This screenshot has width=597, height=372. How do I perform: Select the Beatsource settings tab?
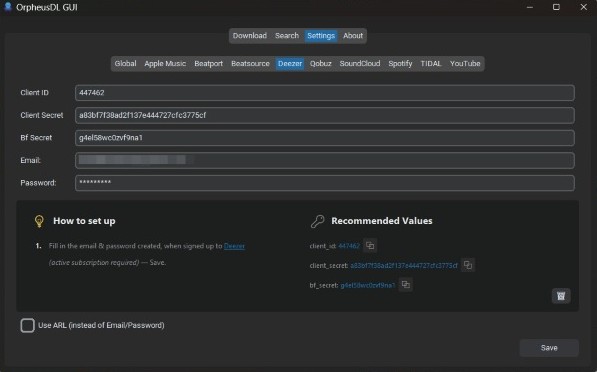[x=250, y=64]
